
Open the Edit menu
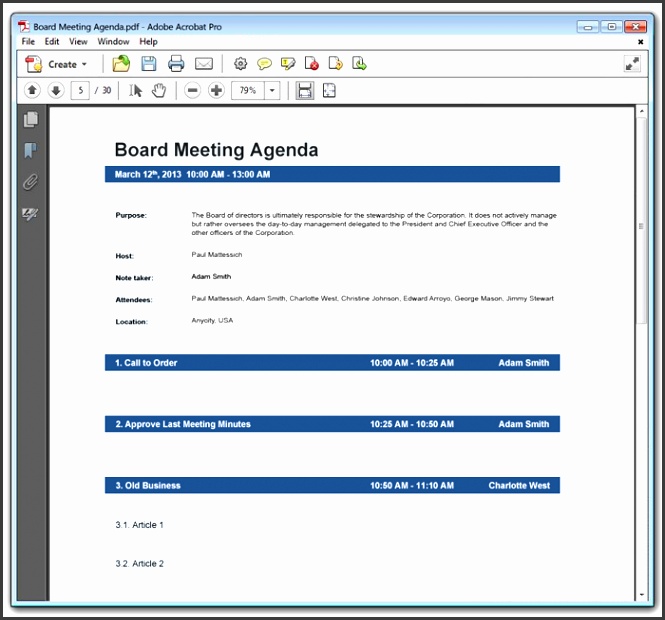point(52,42)
